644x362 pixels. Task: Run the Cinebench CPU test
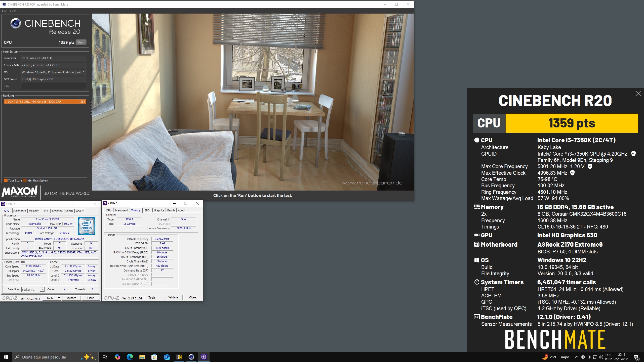coord(81,42)
